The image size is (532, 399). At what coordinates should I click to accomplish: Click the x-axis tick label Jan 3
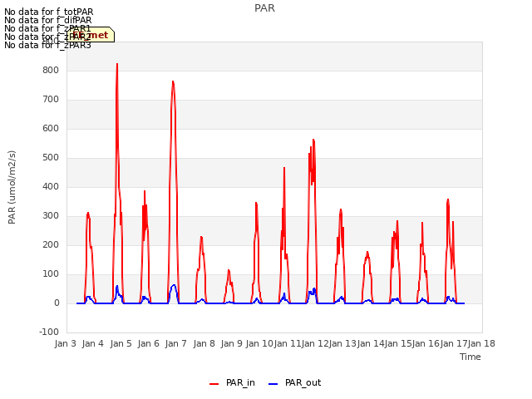(65, 343)
